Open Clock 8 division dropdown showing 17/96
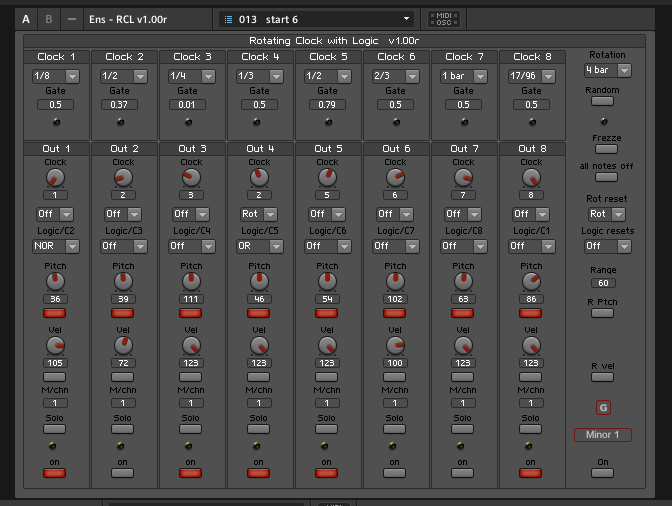 [531, 76]
